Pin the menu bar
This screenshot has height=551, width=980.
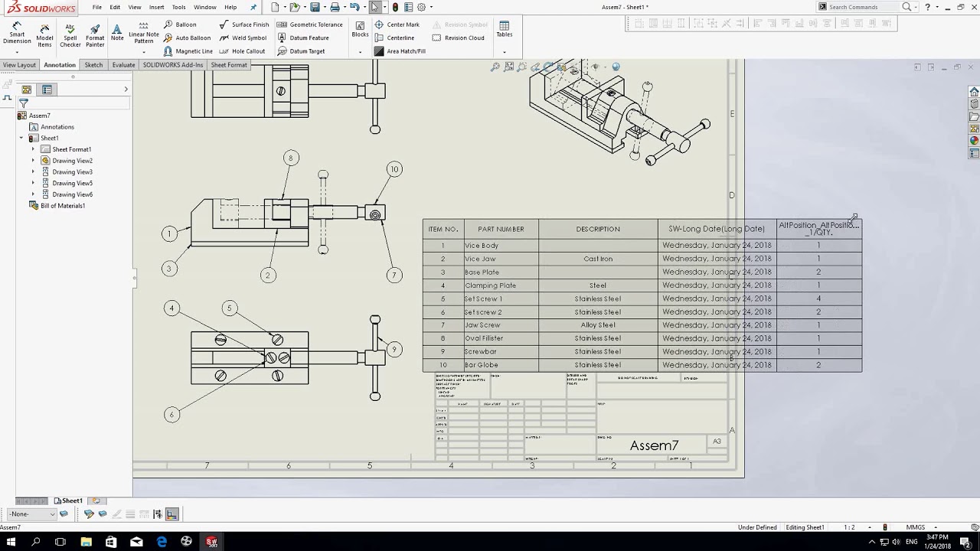253,7
